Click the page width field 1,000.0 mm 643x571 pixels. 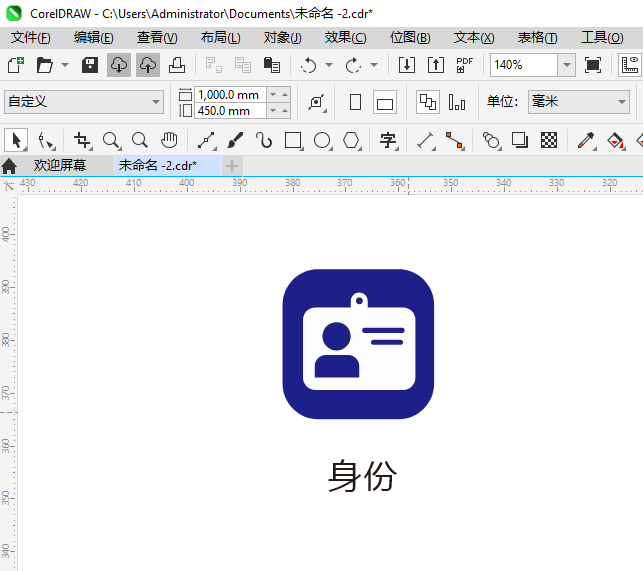point(230,95)
